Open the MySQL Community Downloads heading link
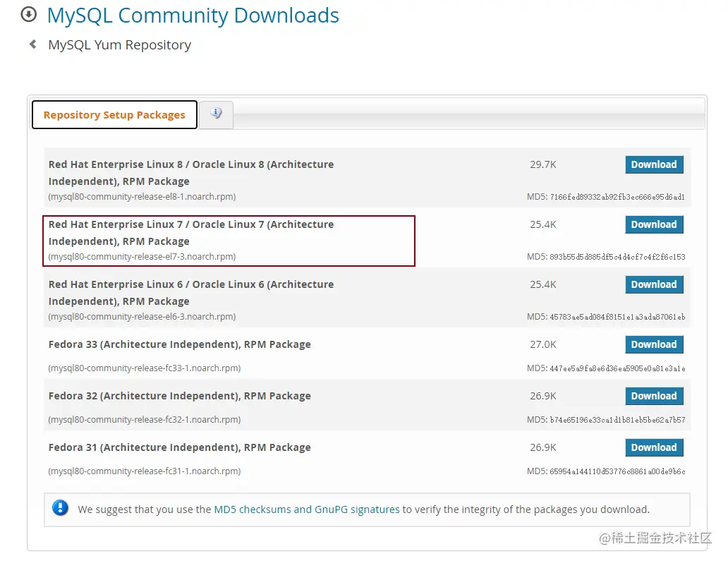 [x=193, y=16]
